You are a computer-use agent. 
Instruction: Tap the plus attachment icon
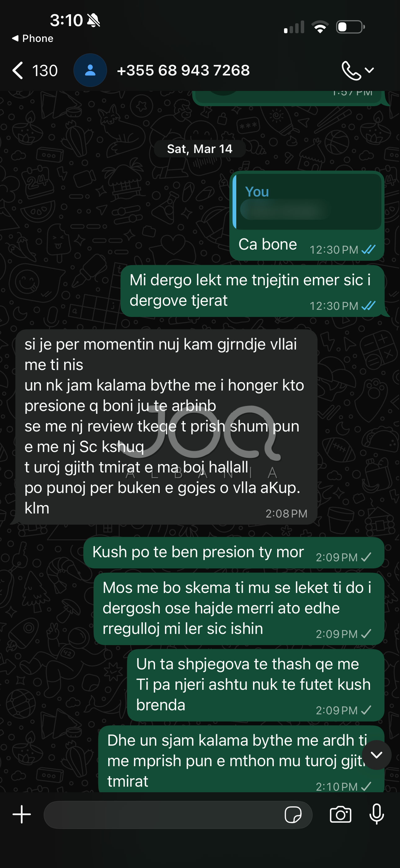tap(22, 814)
